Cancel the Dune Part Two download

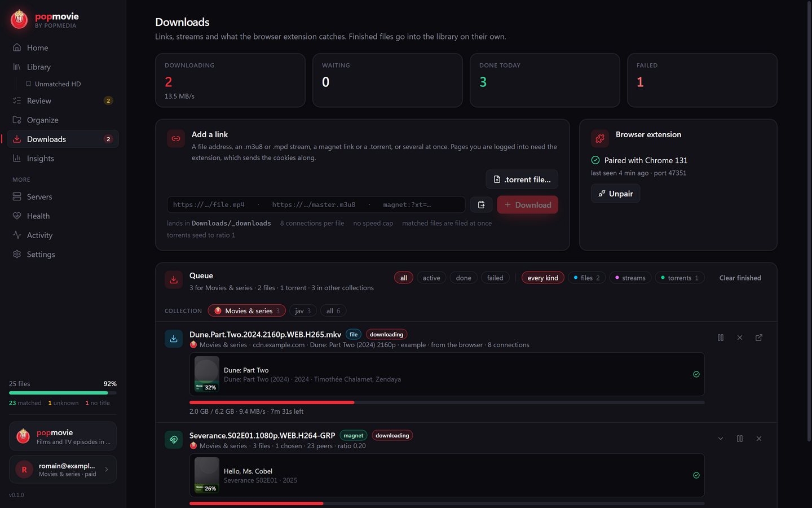(740, 338)
